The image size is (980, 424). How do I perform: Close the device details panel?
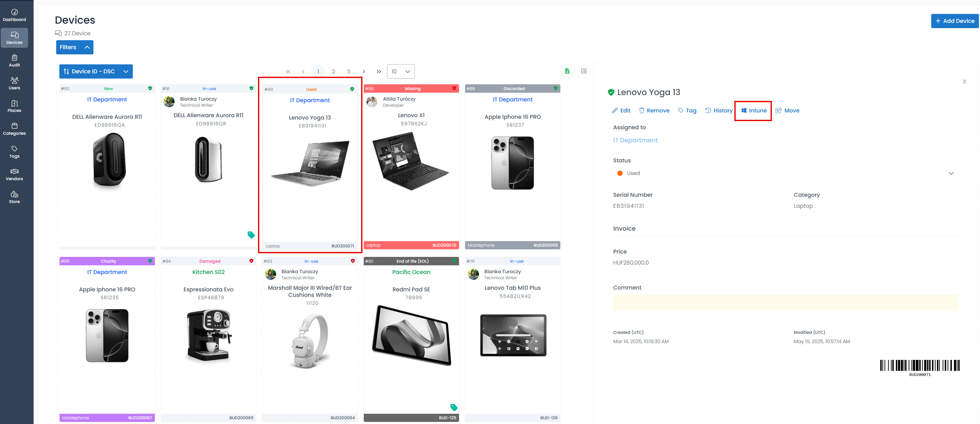tap(965, 81)
